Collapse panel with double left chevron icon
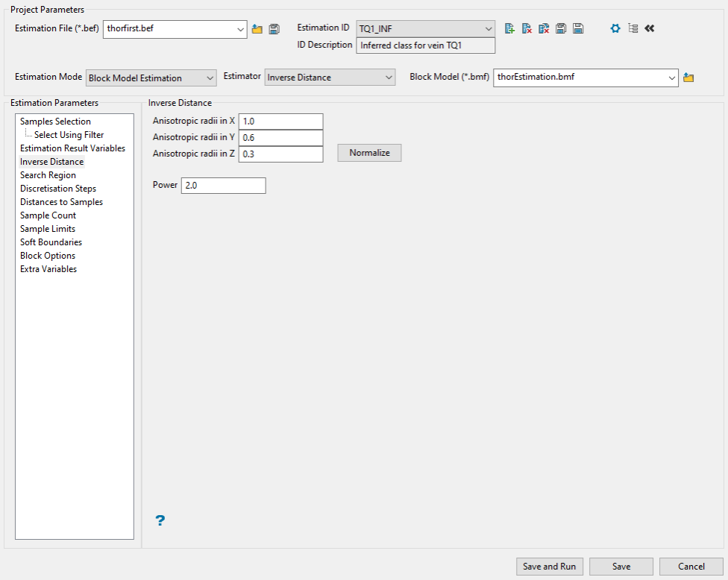This screenshot has height=580, width=728. (649, 28)
